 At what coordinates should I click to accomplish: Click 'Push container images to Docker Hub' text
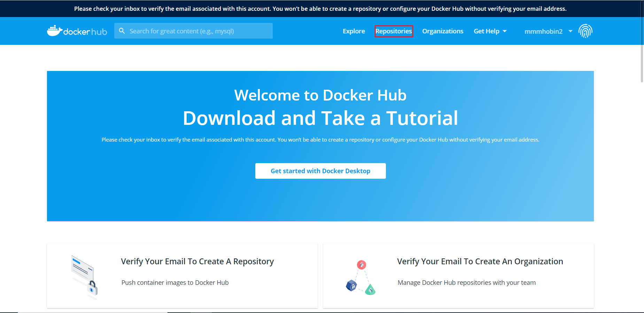[x=175, y=283]
